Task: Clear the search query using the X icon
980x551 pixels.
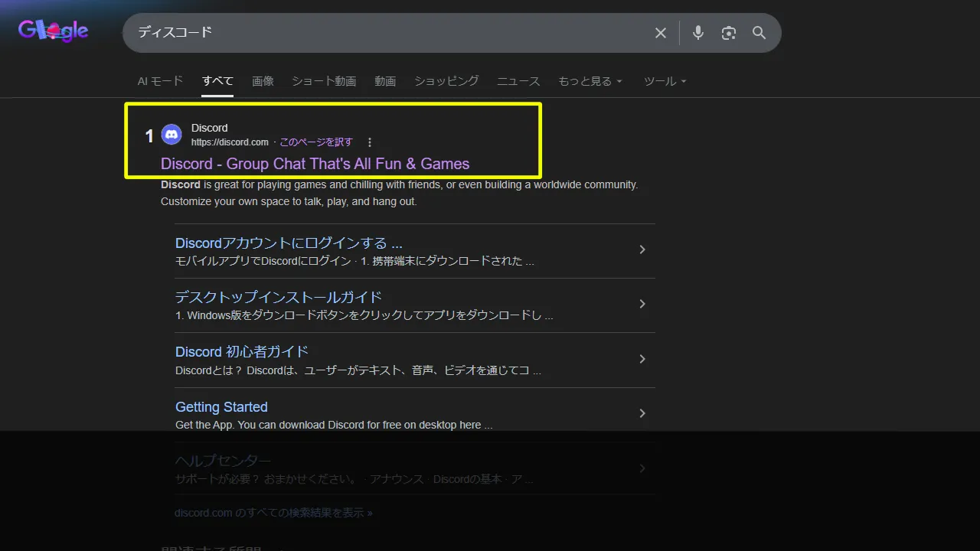Action: (x=660, y=33)
